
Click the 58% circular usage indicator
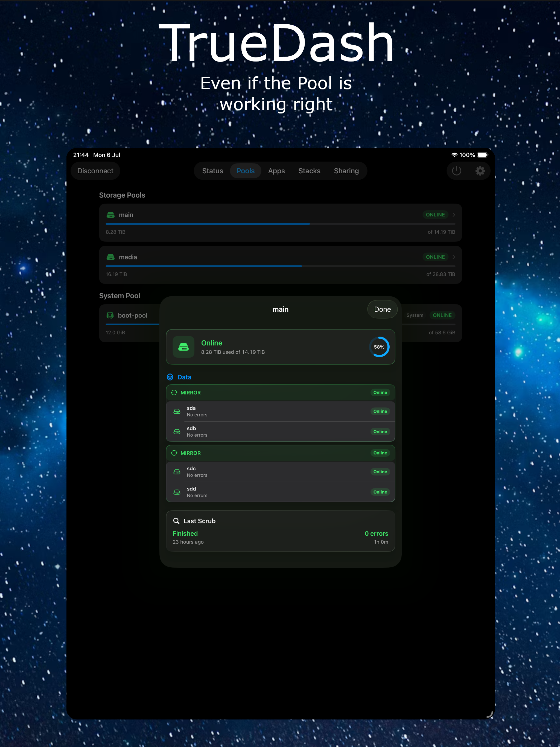coord(379,347)
